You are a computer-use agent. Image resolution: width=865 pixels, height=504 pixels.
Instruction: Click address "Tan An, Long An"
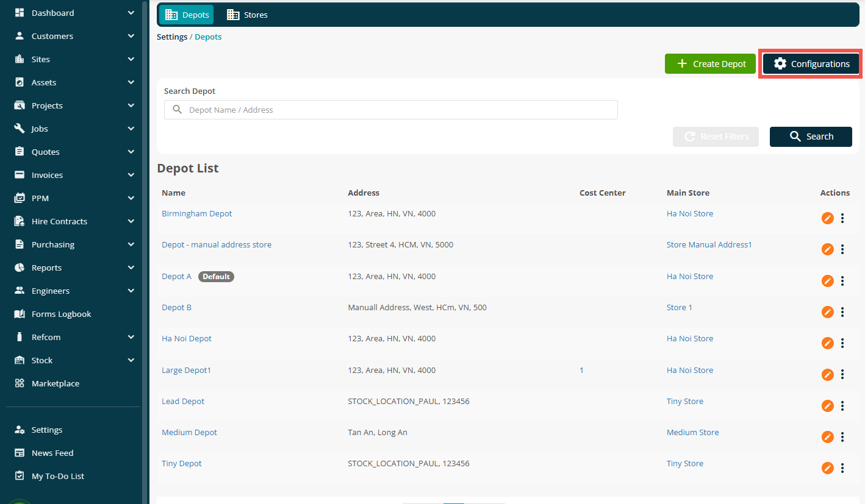[378, 433]
